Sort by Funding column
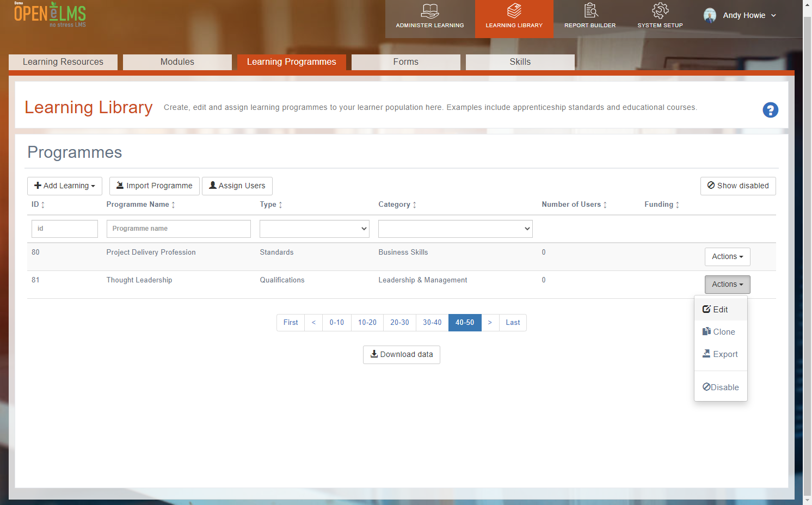 662,205
